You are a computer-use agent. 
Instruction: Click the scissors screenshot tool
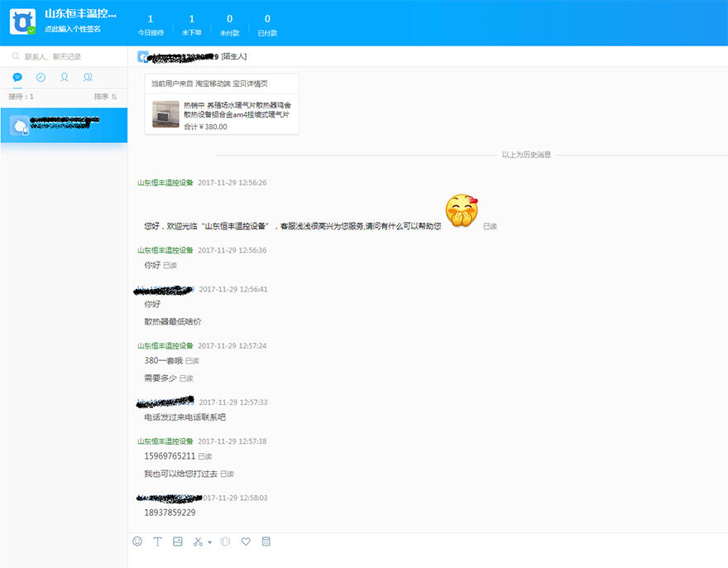point(198,542)
